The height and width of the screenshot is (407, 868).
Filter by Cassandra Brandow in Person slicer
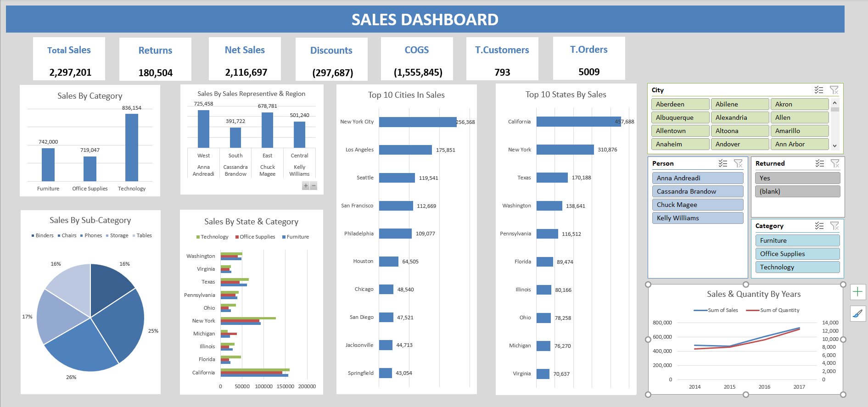[x=698, y=191]
